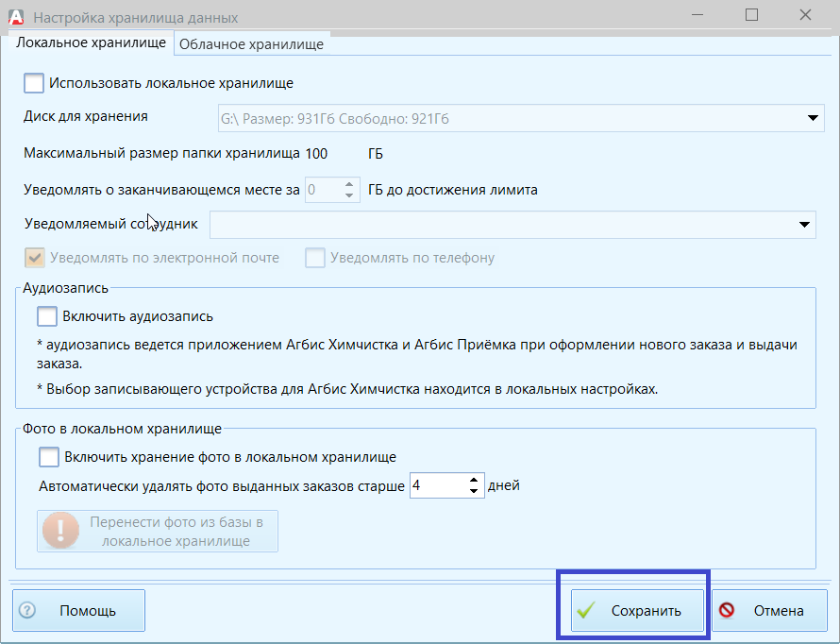Enable Использовать локальное хранилище checkbox
Viewport: 840px width, 644px height.
pyautogui.click(x=34, y=84)
